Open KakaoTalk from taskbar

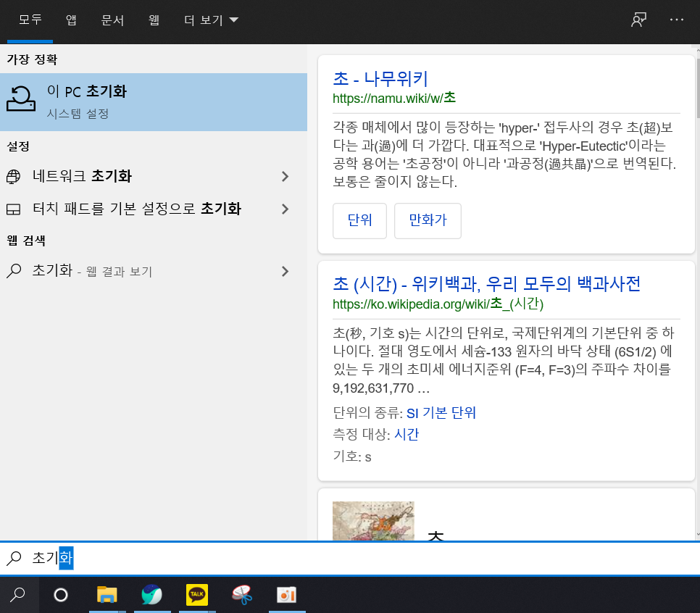click(197, 595)
